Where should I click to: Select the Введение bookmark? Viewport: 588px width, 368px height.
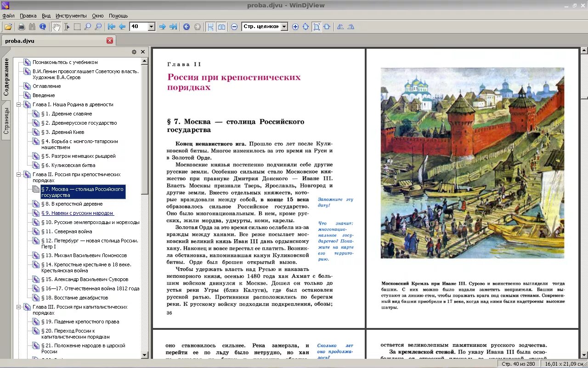pos(44,95)
